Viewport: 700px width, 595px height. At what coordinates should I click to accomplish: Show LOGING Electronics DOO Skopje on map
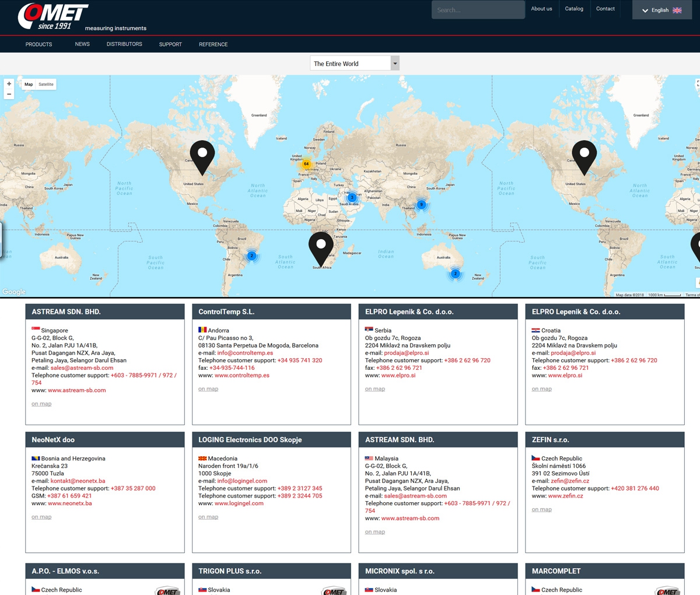click(x=208, y=517)
